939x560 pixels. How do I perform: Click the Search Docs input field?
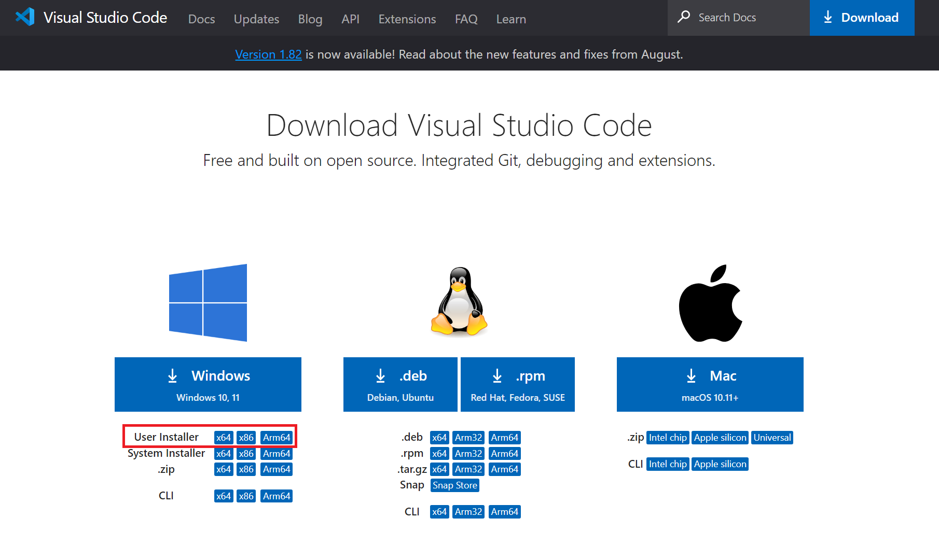point(739,18)
